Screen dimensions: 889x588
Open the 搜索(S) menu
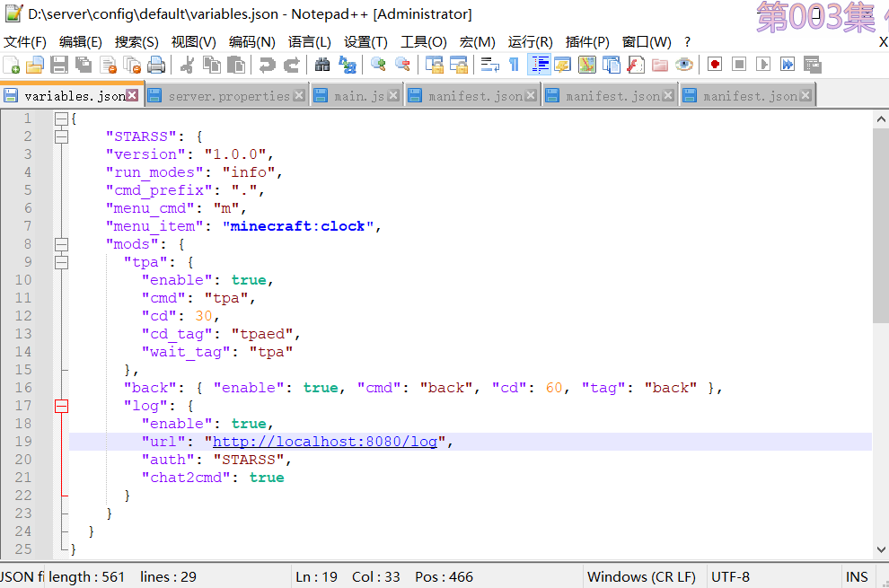pyautogui.click(x=136, y=42)
